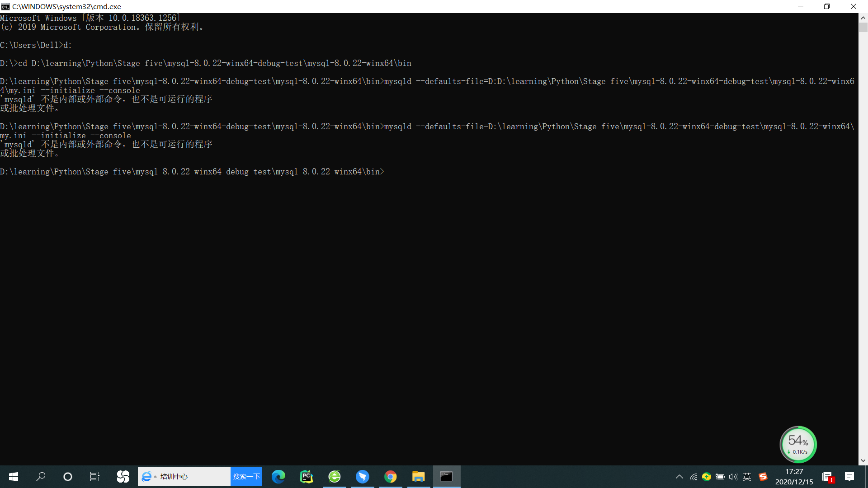Open taskbar search magnifier

tap(41, 477)
